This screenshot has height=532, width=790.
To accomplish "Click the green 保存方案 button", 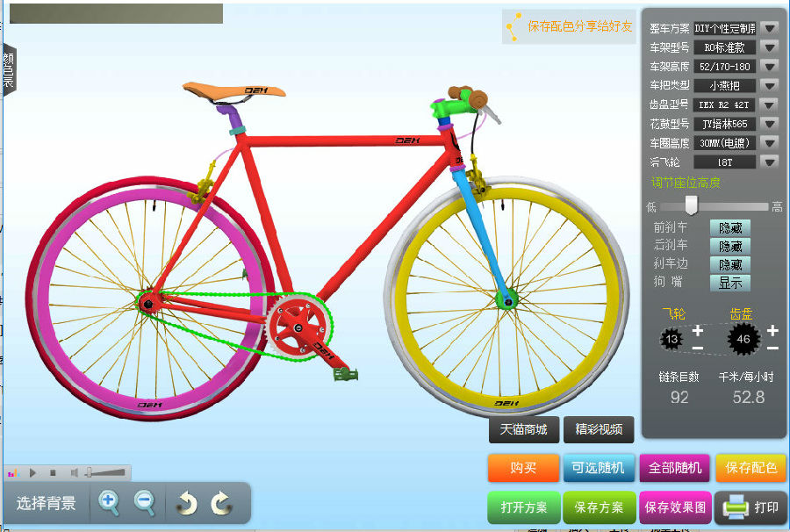I will coord(599,507).
